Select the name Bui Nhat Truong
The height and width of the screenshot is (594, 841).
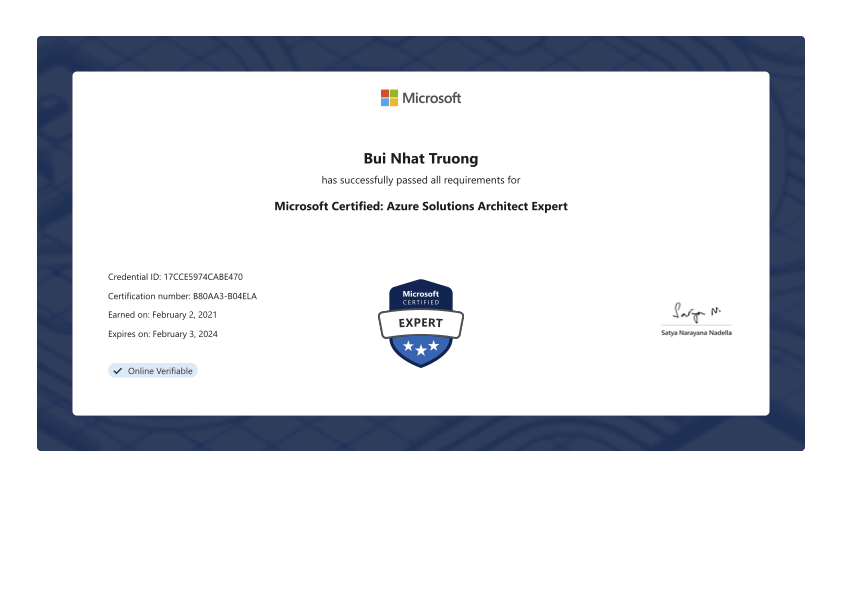tap(421, 158)
